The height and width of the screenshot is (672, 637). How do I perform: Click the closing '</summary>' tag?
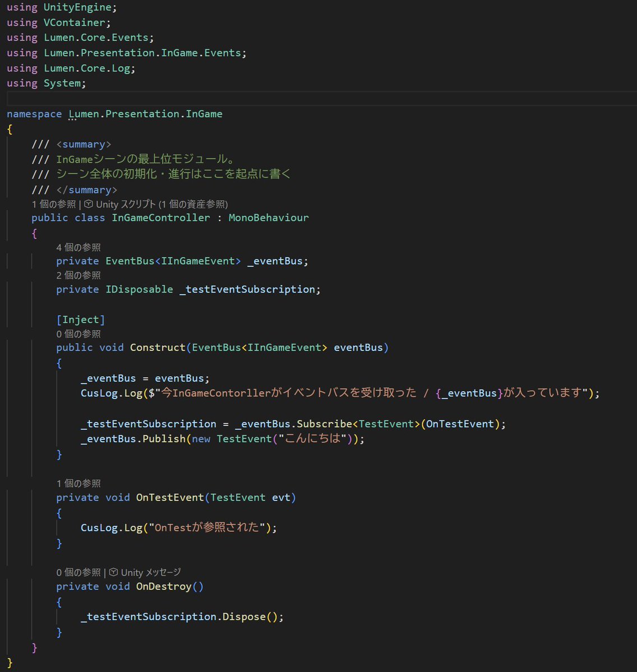tap(86, 190)
